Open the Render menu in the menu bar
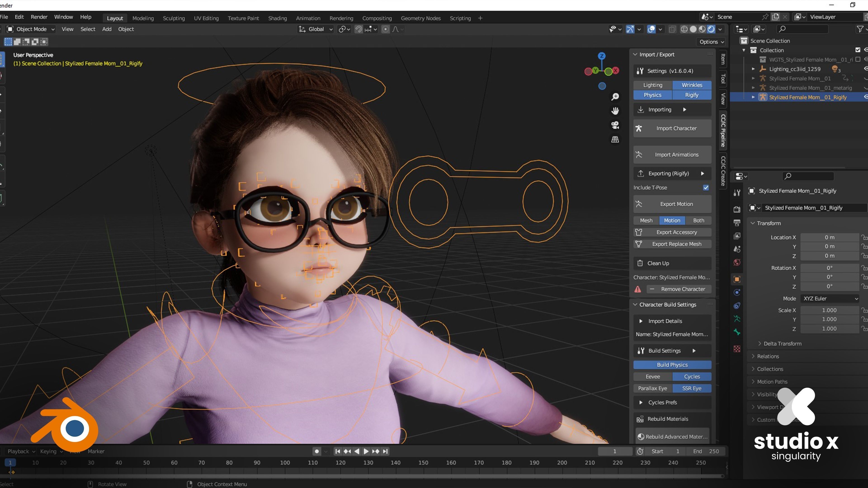 [x=39, y=17]
